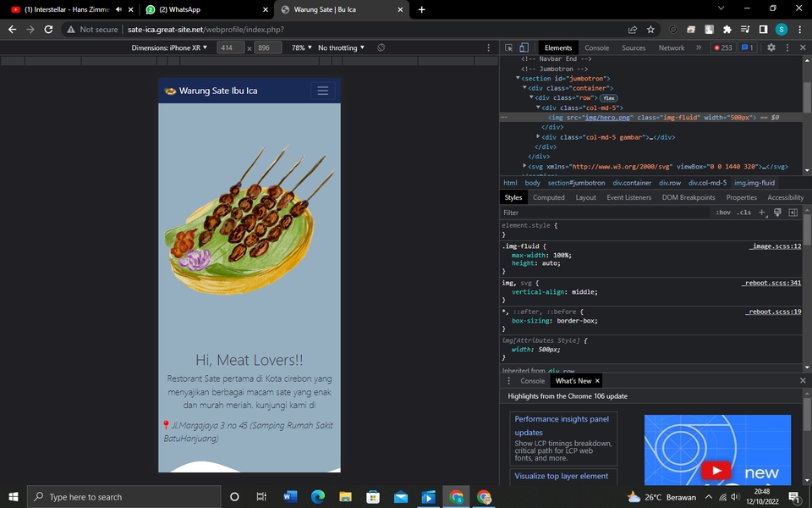Close the What's New drawer tab
The height and width of the screenshot is (508, 812).
[597, 380]
